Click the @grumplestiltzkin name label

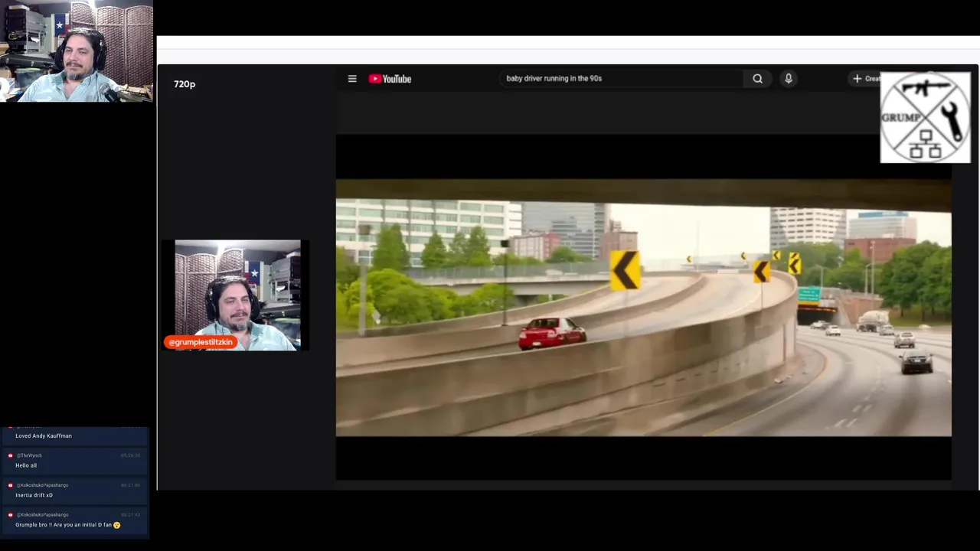tap(201, 342)
